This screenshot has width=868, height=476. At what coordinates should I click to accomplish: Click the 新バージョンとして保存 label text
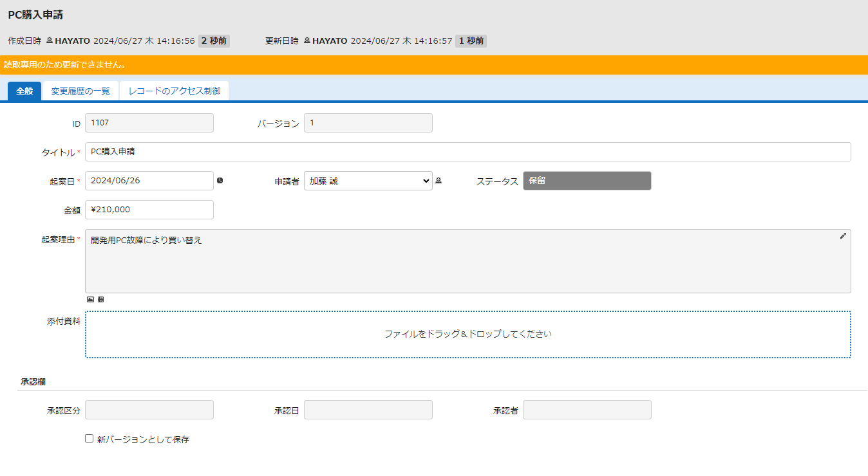point(143,439)
